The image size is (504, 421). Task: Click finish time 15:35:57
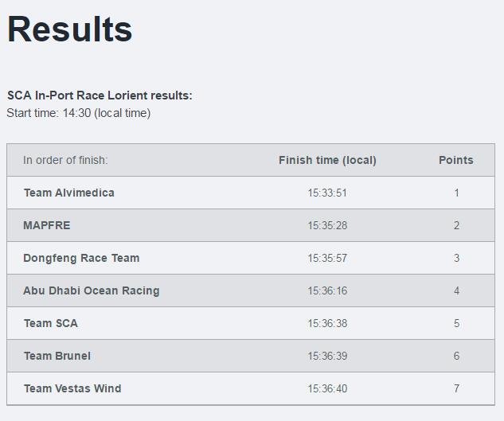pos(327,258)
